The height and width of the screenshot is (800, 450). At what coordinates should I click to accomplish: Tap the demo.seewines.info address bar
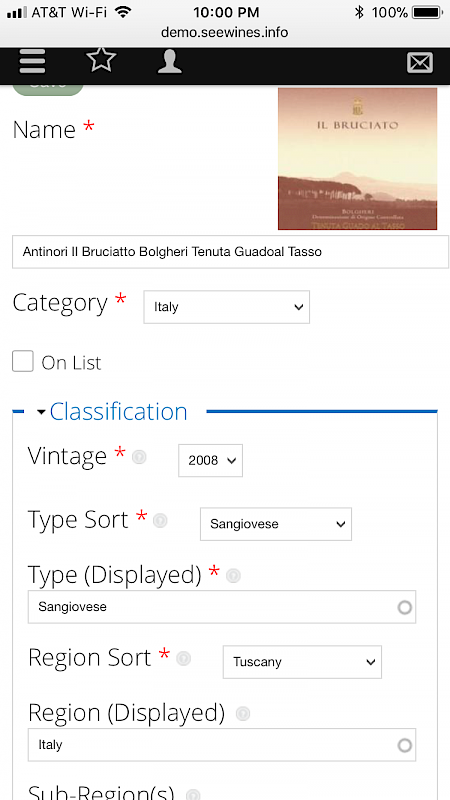(224, 33)
